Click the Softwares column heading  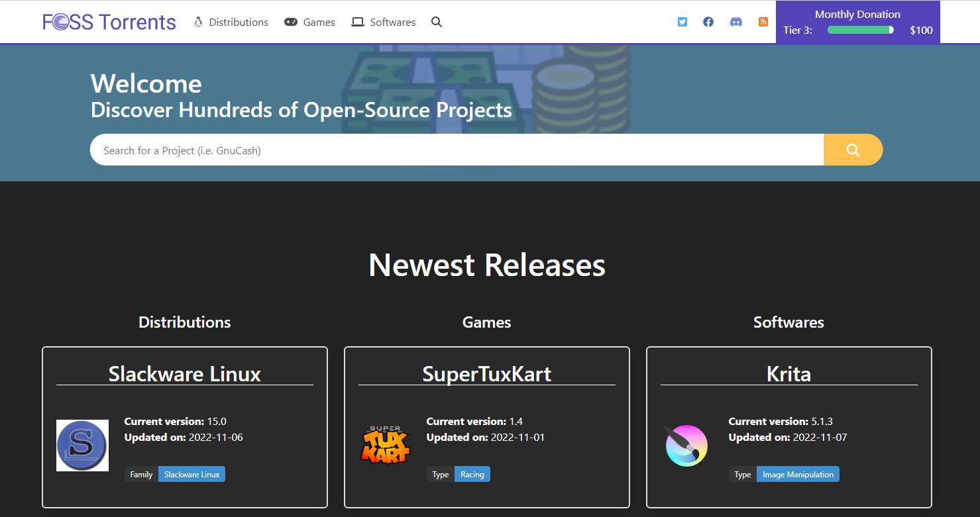[789, 322]
